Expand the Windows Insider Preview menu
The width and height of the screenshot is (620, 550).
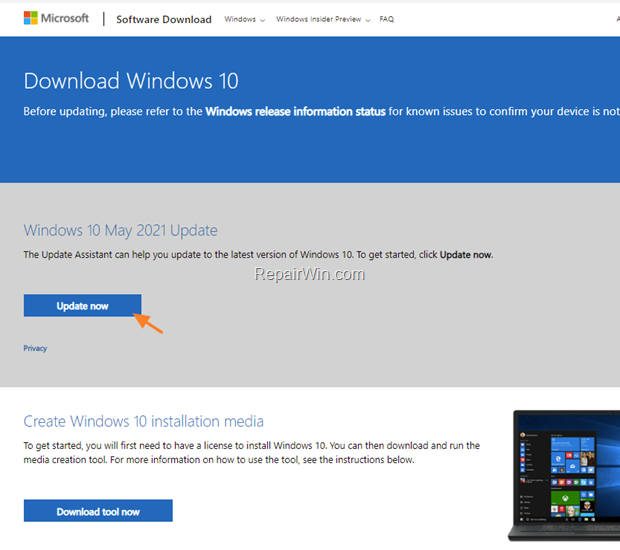tap(323, 19)
